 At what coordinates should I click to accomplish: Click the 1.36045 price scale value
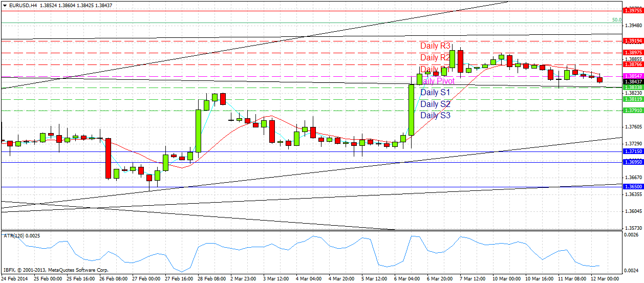(634, 211)
